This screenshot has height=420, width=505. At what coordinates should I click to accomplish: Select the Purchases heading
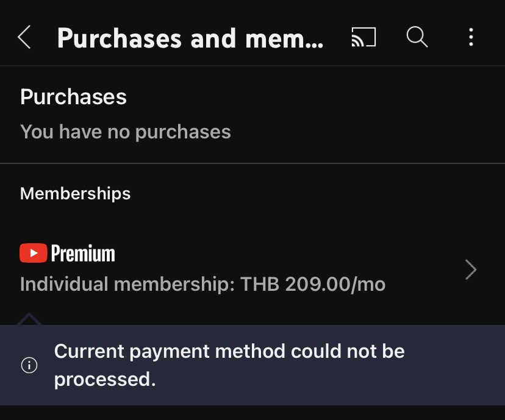73,97
